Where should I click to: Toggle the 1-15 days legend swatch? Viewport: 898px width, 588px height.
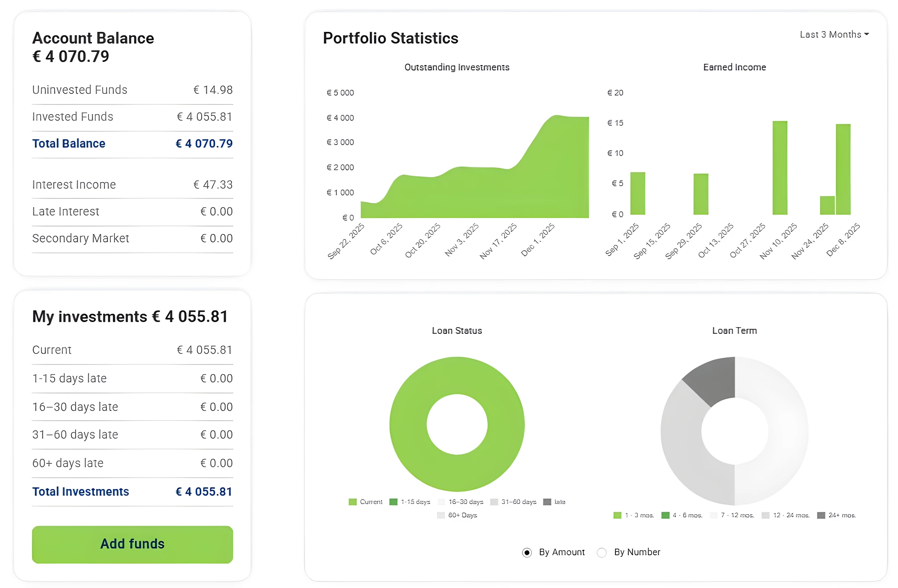click(393, 502)
